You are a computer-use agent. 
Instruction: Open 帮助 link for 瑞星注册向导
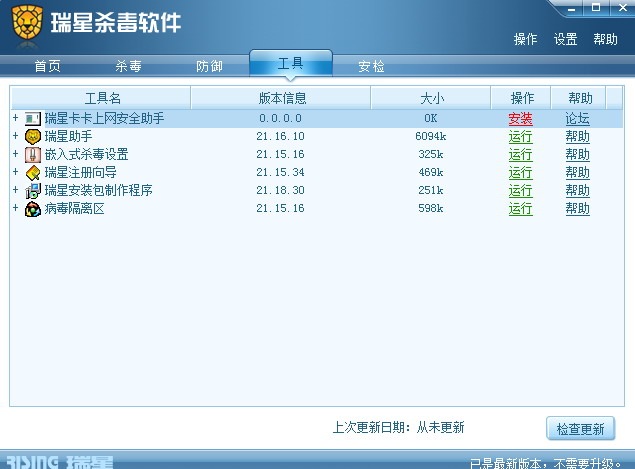pos(577,173)
